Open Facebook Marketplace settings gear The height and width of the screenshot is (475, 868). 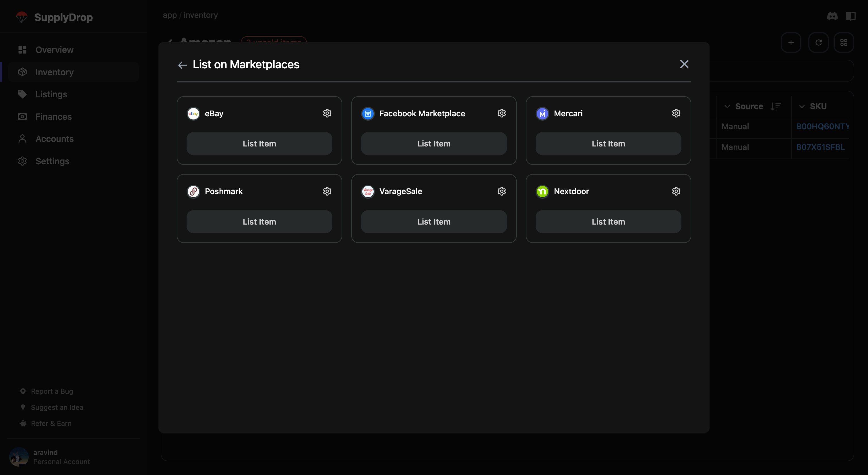[501, 113]
